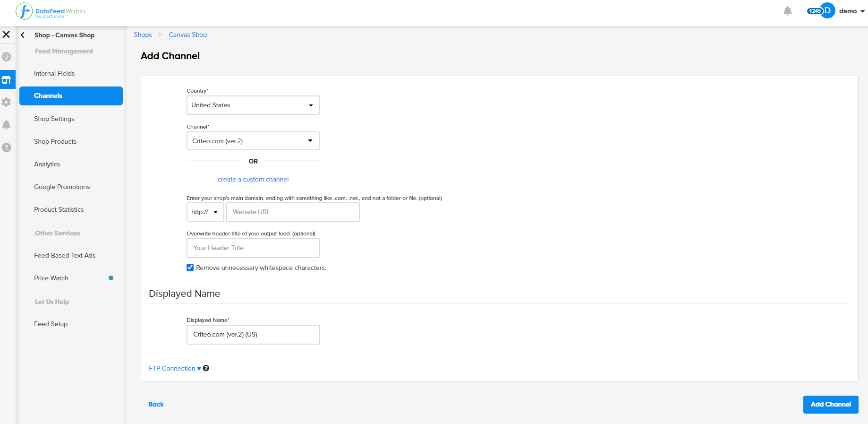Open Feed-Based Text Ads
The image size is (868, 424).
65,255
